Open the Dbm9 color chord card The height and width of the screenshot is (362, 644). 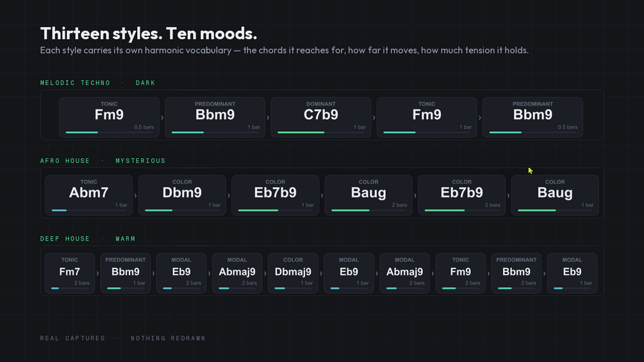(182, 195)
